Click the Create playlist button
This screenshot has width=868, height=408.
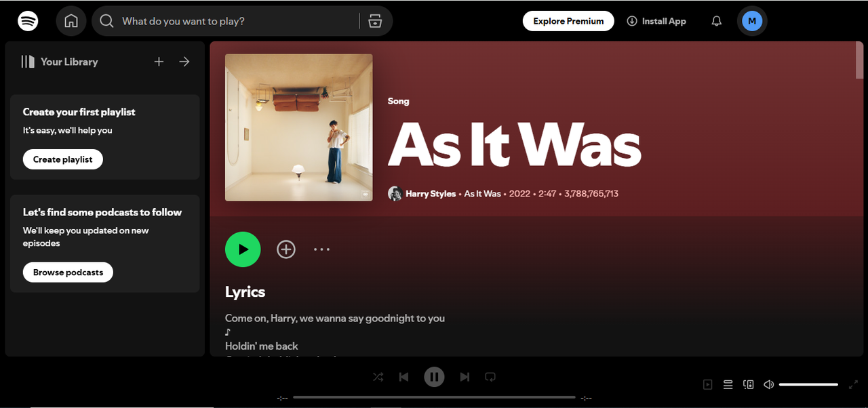tap(62, 159)
